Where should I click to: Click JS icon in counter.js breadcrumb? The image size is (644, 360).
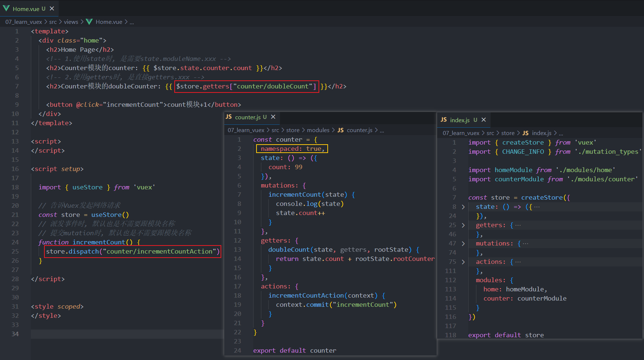[x=341, y=130]
